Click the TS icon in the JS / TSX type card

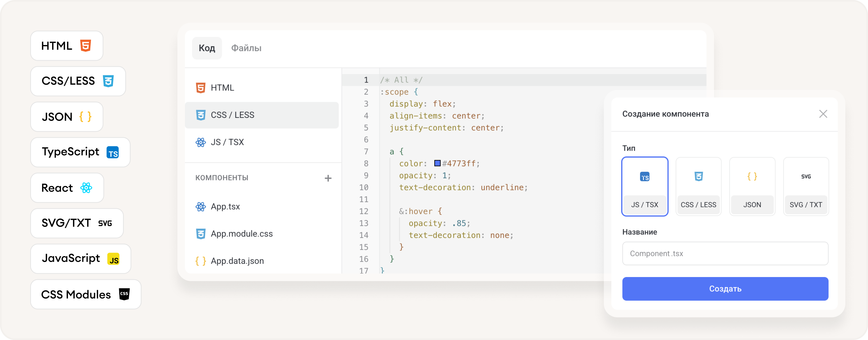point(645,177)
